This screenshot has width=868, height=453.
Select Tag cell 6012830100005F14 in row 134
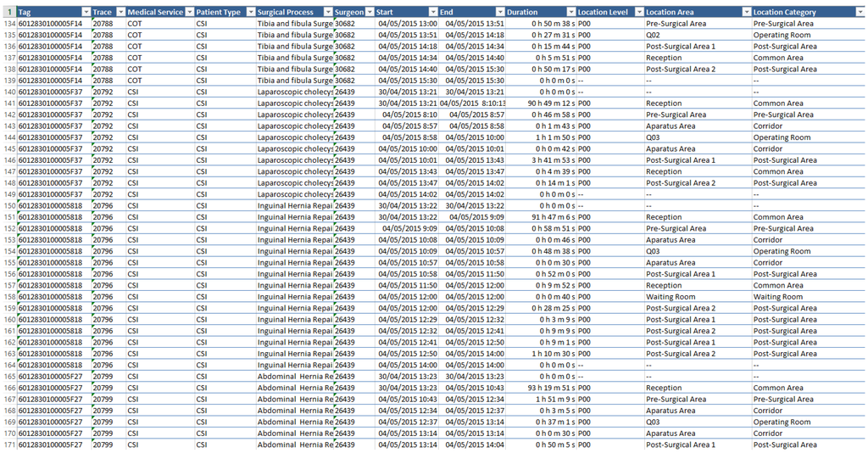click(53, 24)
